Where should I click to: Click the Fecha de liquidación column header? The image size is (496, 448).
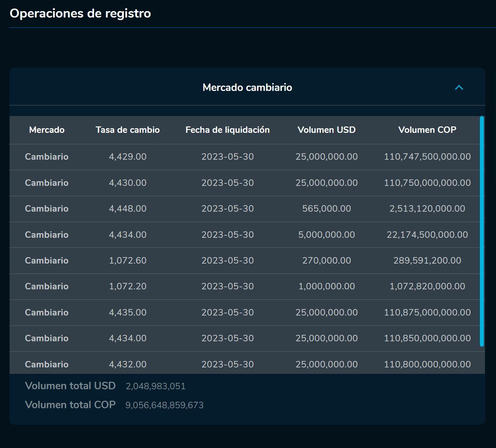pyautogui.click(x=227, y=130)
